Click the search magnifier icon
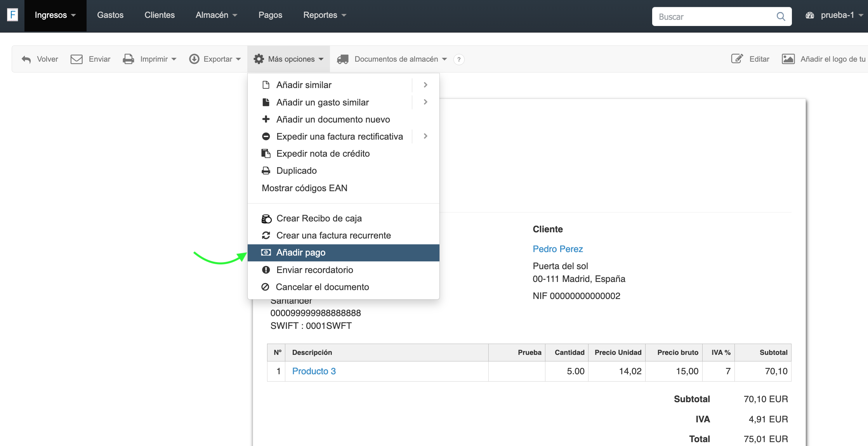Image resolution: width=868 pixels, height=446 pixels. click(x=781, y=16)
